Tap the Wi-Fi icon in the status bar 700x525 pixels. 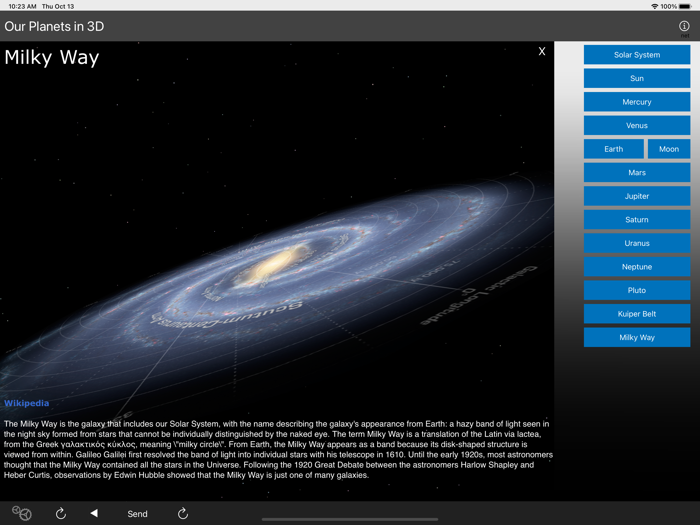[x=654, y=6]
